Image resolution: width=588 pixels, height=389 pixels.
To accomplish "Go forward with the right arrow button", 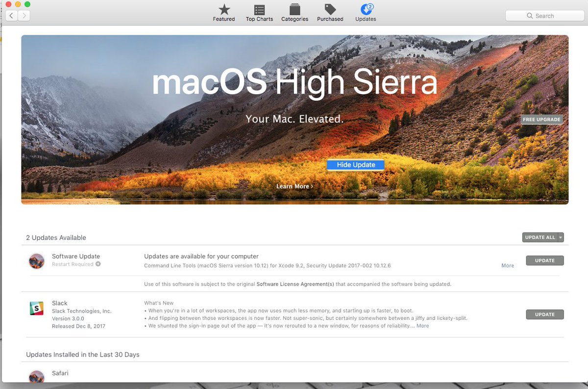I will click(x=24, y=16).
